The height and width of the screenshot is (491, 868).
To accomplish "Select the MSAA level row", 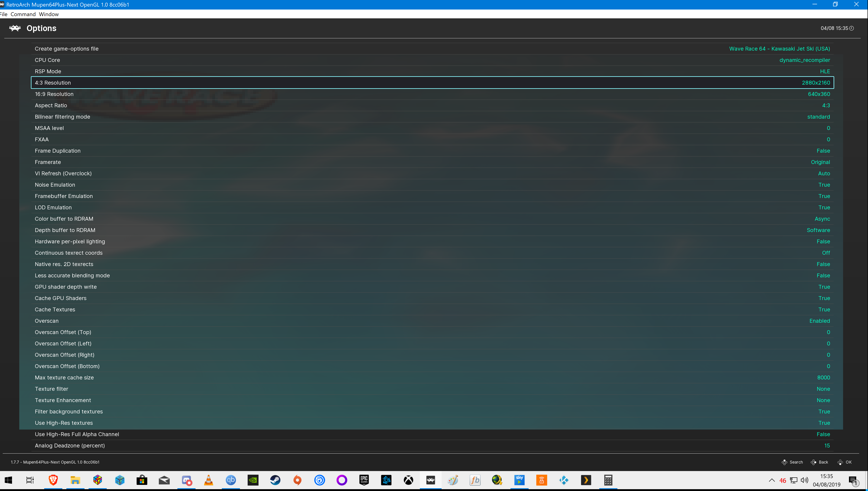I will coord(432,128).
